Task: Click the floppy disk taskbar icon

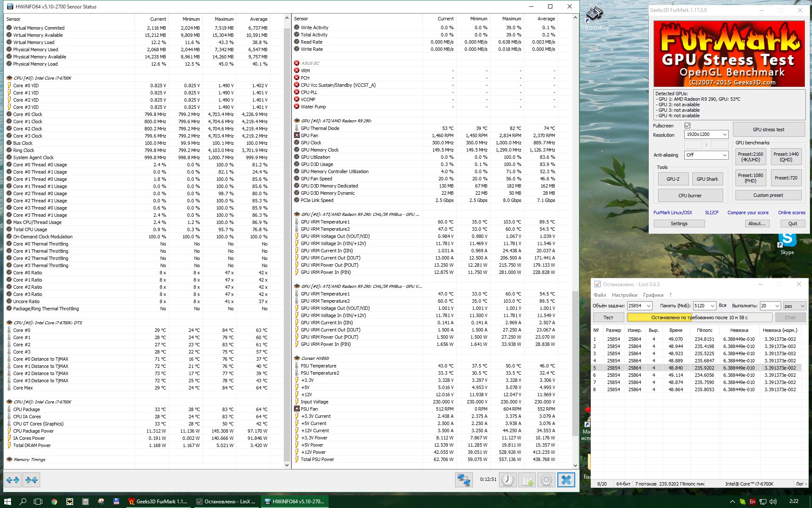Action: click(116, 502)
